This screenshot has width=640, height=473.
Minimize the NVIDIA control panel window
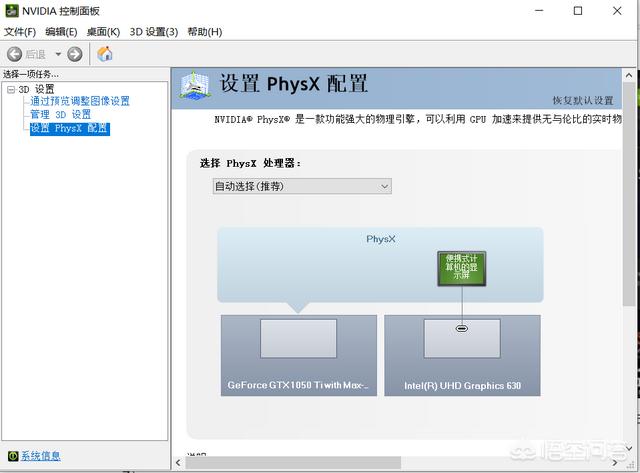[539, 11]
